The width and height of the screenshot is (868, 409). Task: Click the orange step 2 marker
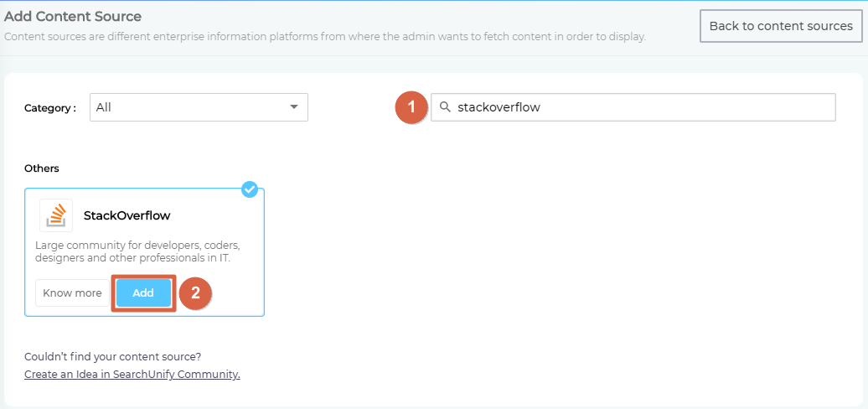(195, 293)
